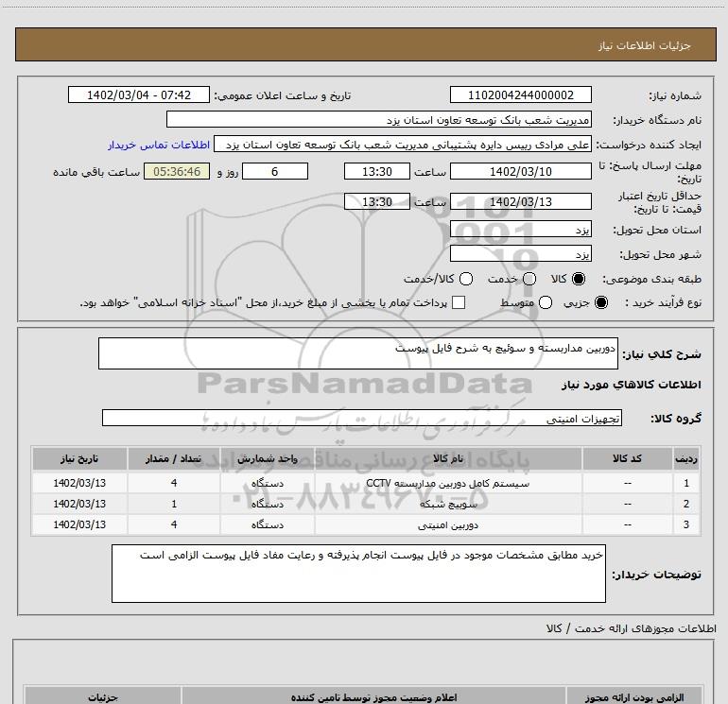Select the کالا radio button

pos(579,279)
